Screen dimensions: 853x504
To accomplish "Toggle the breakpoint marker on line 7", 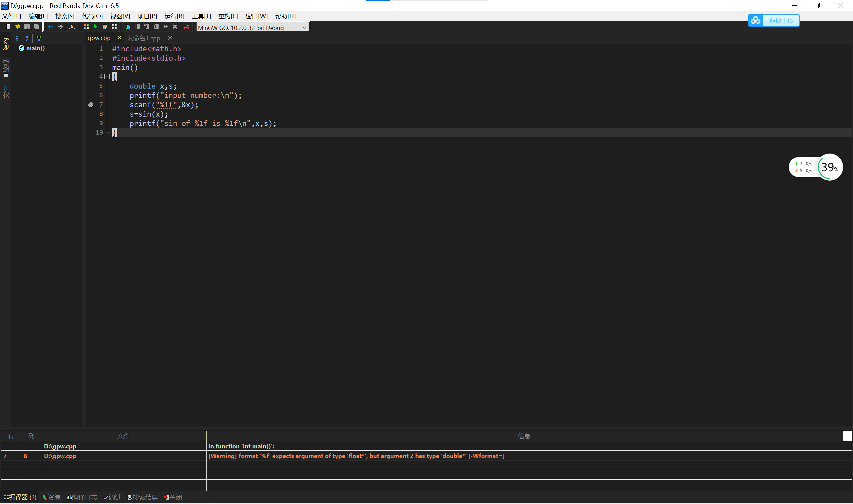I will pyautogui.click(x=91, y=105).
